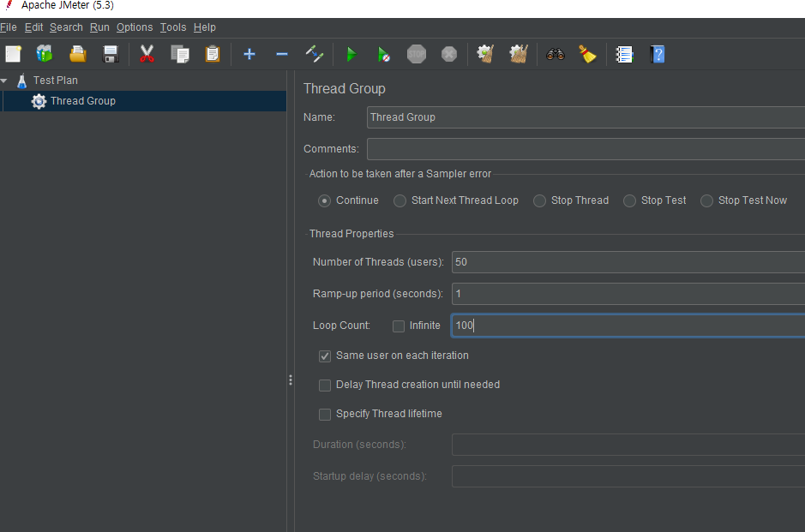Open Help with question mark icon

click(658, 54)
